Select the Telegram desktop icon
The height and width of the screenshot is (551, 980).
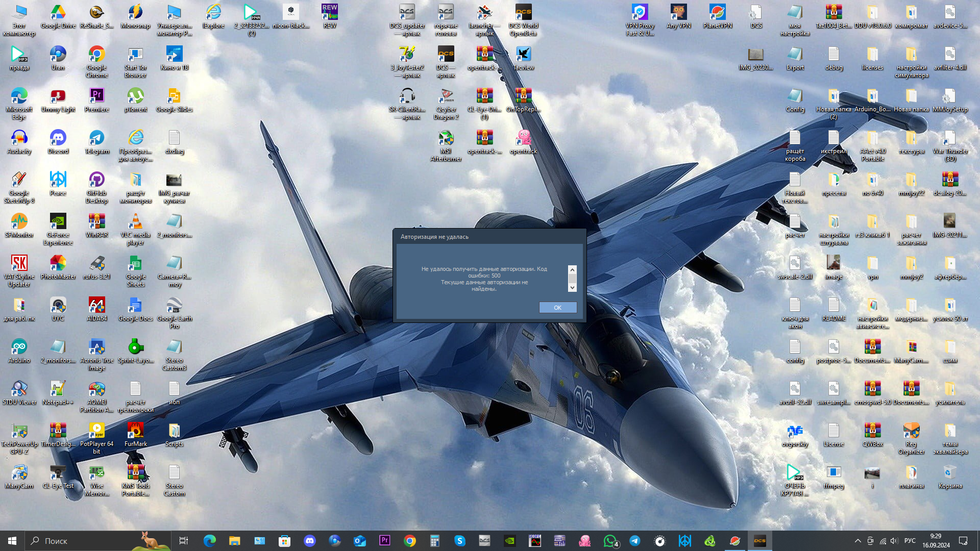pos(96,142)
